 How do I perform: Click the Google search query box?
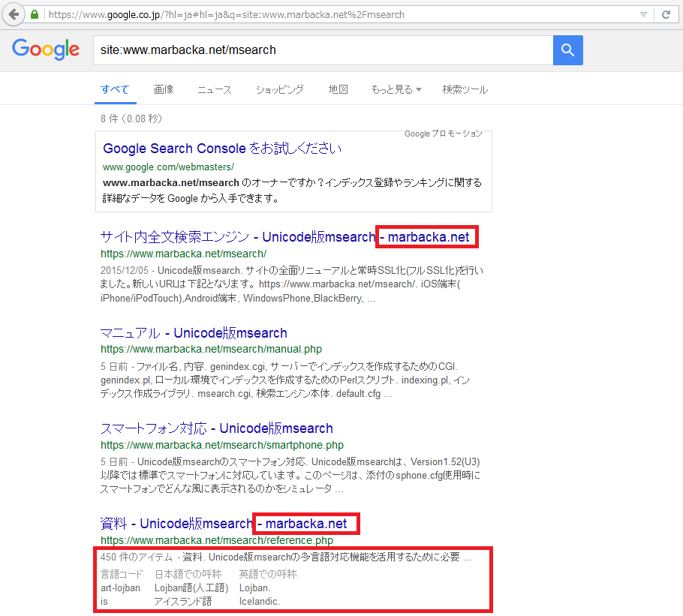(323, 50)
